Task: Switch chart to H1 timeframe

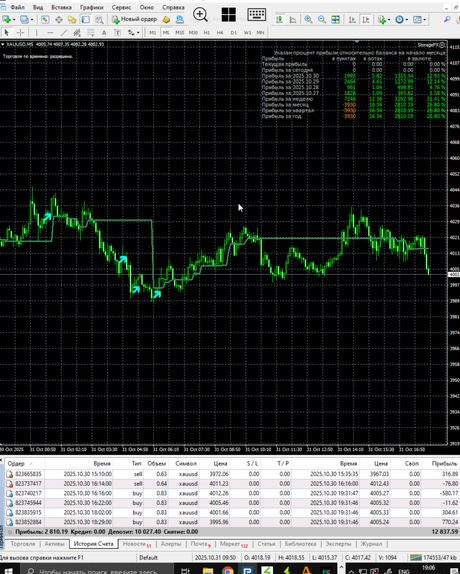Action: click(x=207, y=33)
